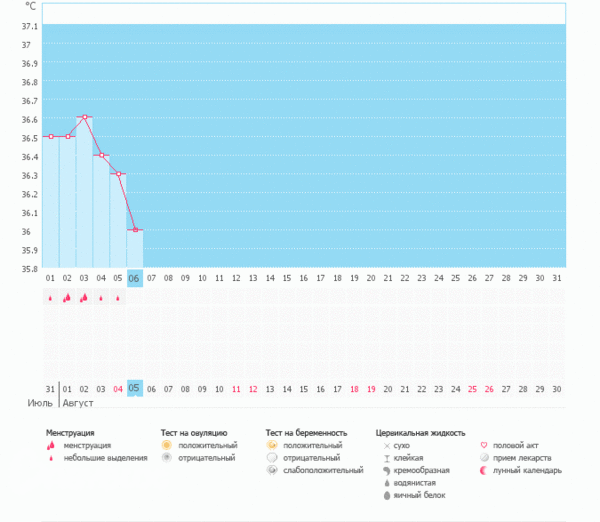Select negative ovulation test indicator
The width and height of the screenshot is (600, 522).
(x=167, y=458)
